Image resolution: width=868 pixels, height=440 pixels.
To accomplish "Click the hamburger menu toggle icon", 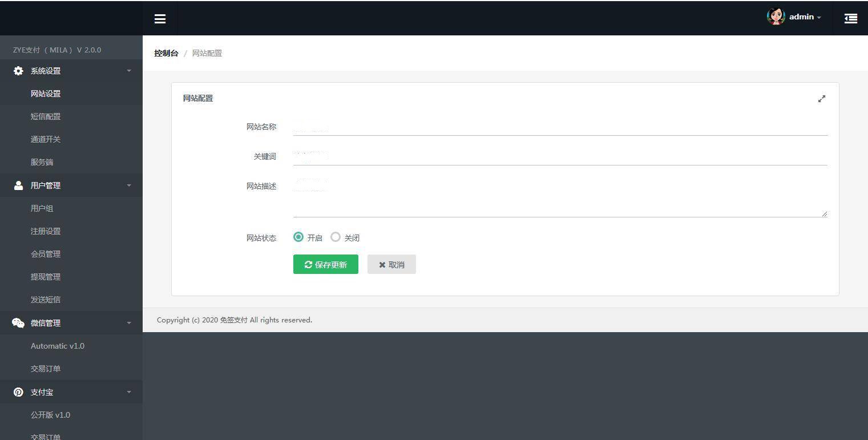I will tap(160, 19).
